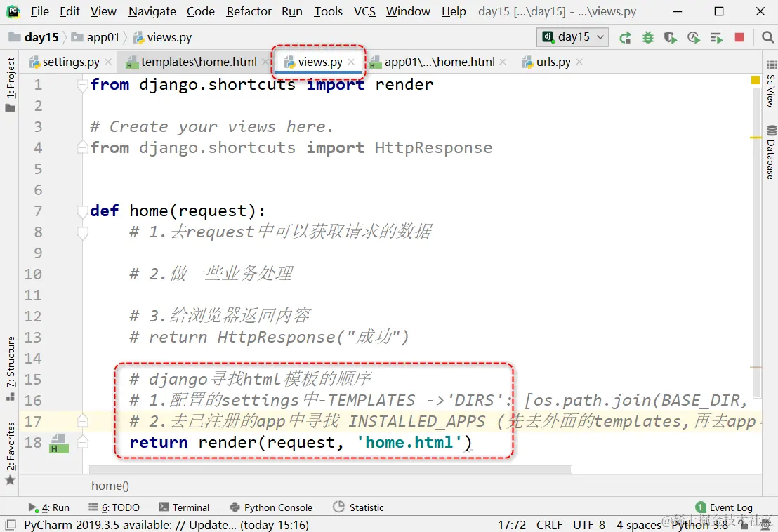
Task: Click the 17:72 cursor position indicator
Action: [512, 524]
